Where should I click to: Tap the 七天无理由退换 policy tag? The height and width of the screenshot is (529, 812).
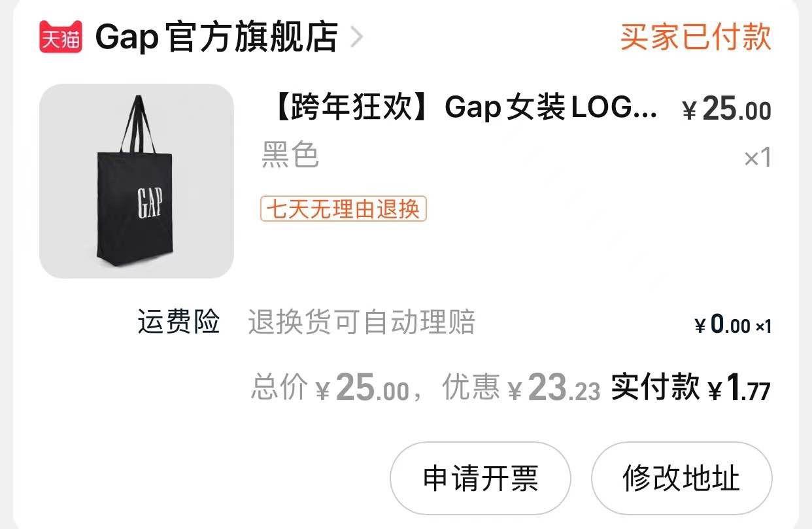point(343,209)
